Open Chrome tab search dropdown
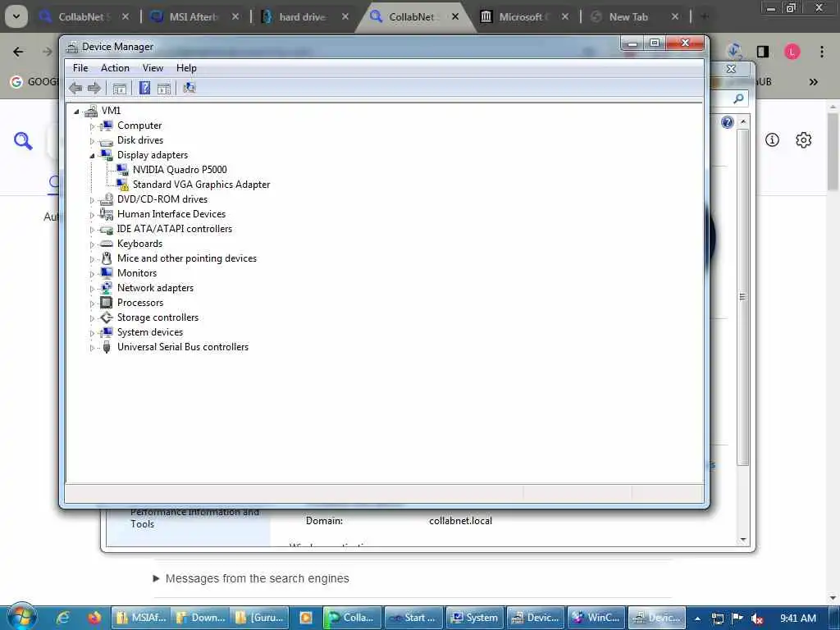This screenshot has width=840, height=630. pyautogui.click(x=16, y=16)
